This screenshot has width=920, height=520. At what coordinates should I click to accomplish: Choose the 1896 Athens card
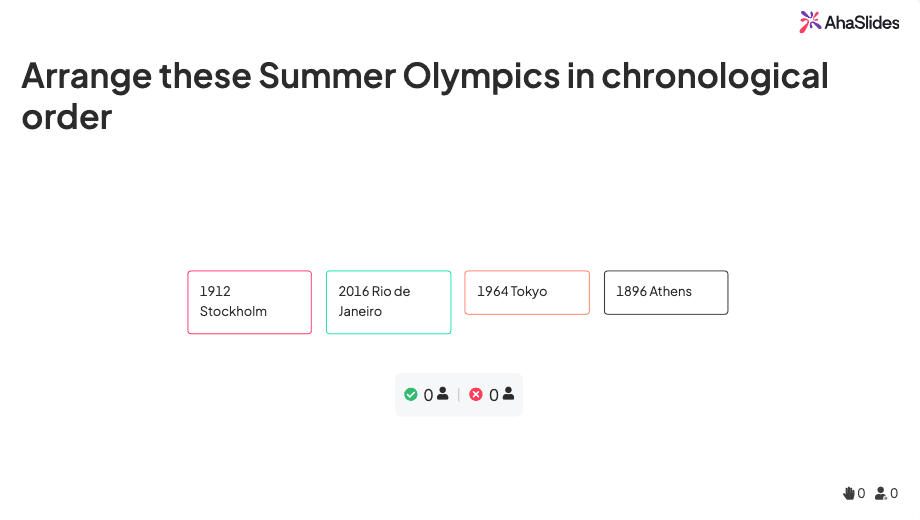click(666, 292)
